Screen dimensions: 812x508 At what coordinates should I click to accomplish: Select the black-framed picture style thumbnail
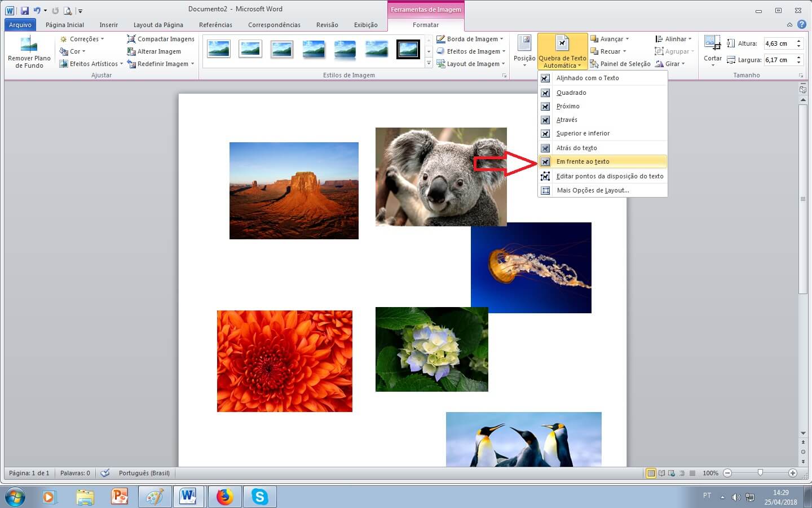click(408, 50)
